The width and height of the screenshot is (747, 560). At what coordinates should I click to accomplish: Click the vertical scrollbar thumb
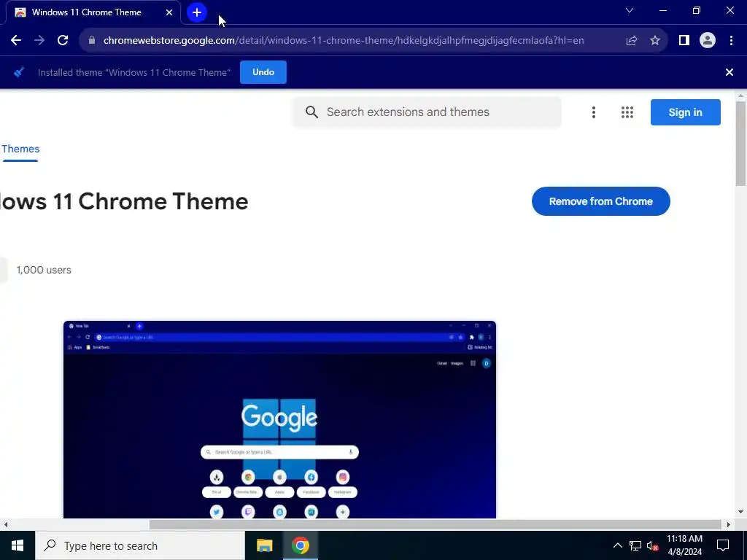[x=741, y=143]
